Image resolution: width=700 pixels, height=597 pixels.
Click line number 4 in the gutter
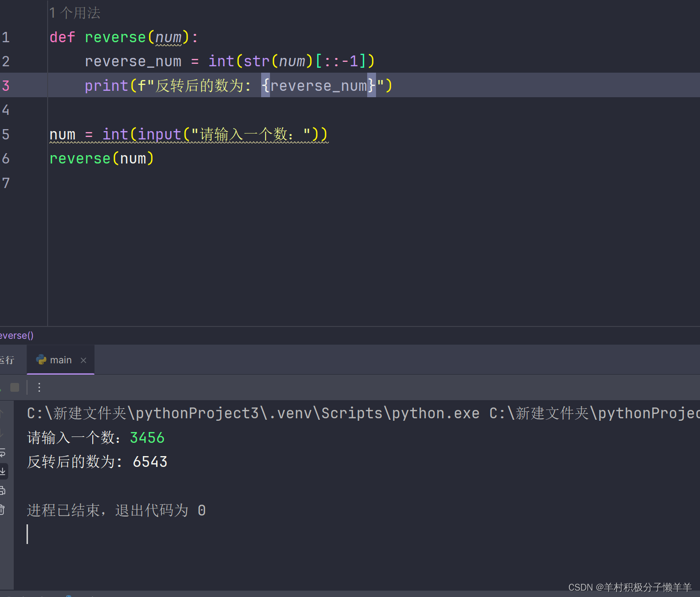click(6, 110)
